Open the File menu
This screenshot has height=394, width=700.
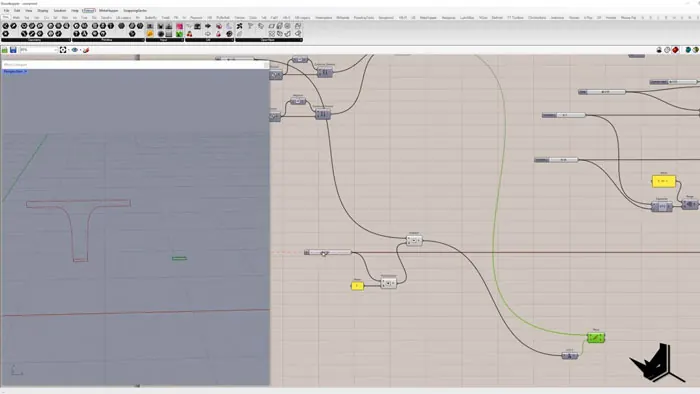6,10
